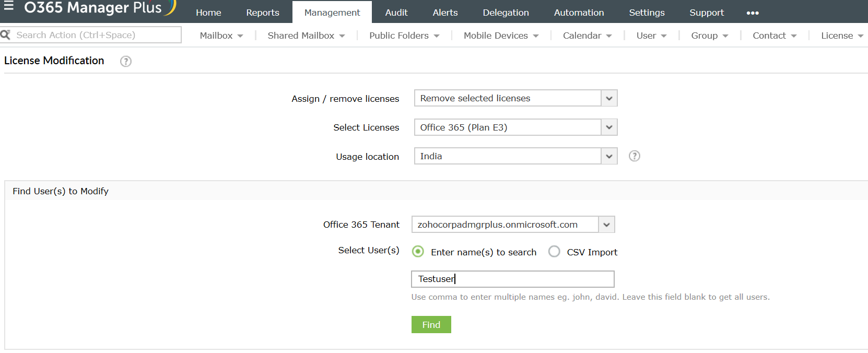Click the 'Select Licenses' label
The height and width of the screenshot is (353, 868).
click(x=366, y=127)
